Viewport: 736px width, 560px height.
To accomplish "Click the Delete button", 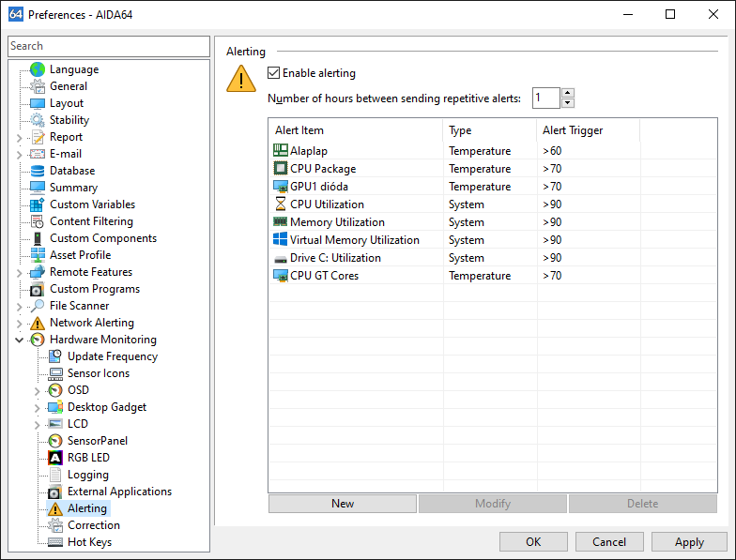I will 642,504.
